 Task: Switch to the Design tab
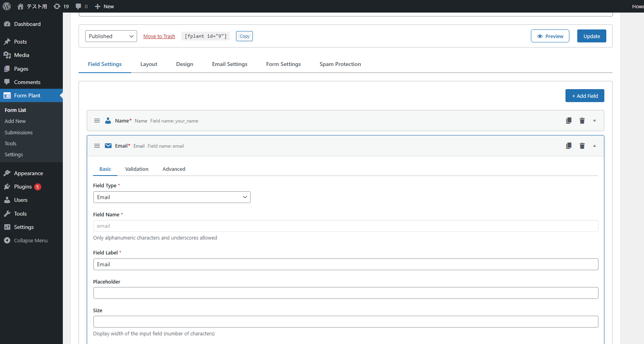coord(185,64)
